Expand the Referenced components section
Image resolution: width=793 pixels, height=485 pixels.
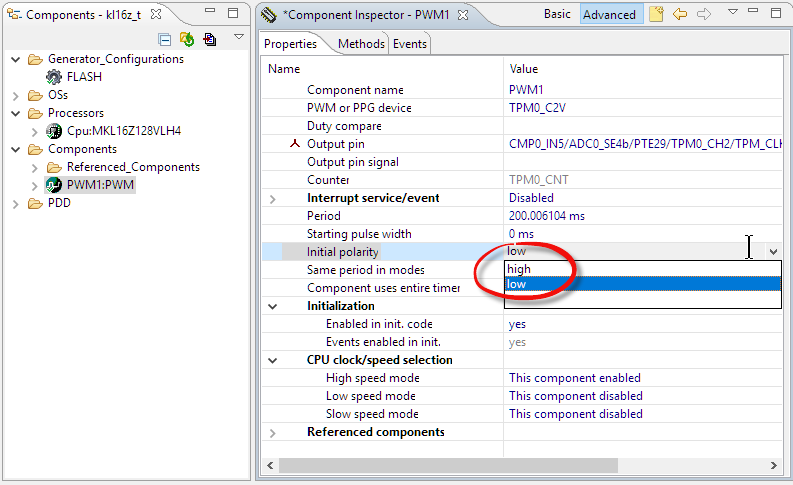click(x=273, y=432)
